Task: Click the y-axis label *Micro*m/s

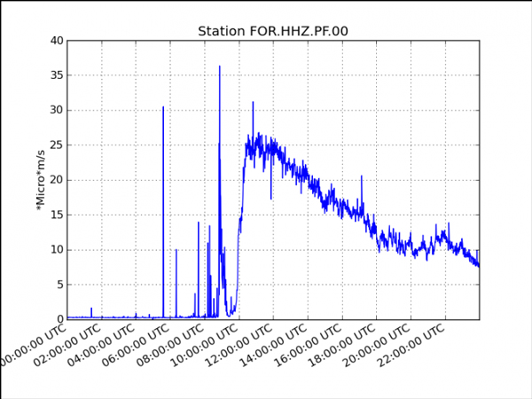Action: tap(40, 179)
